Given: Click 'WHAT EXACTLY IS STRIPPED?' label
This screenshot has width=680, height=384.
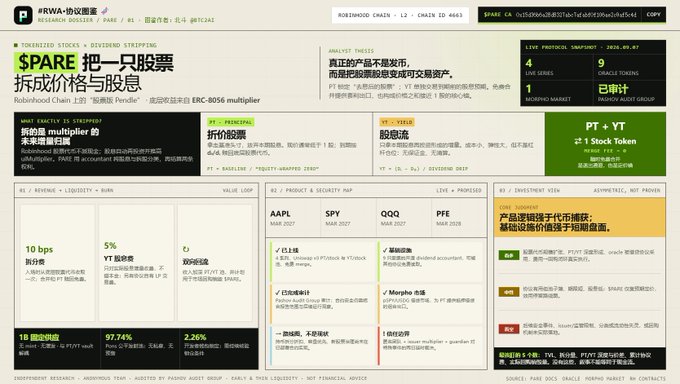Looking at the screenshot, I should pos(61,121).
